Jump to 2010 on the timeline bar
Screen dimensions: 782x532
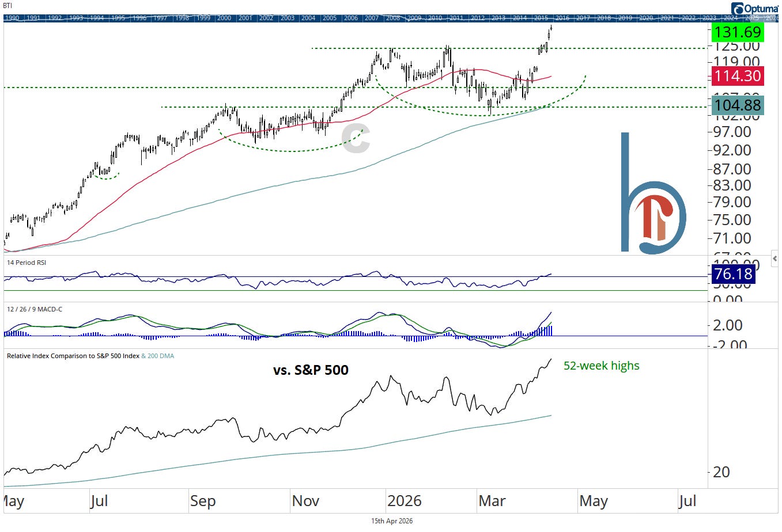click(435, 18)
